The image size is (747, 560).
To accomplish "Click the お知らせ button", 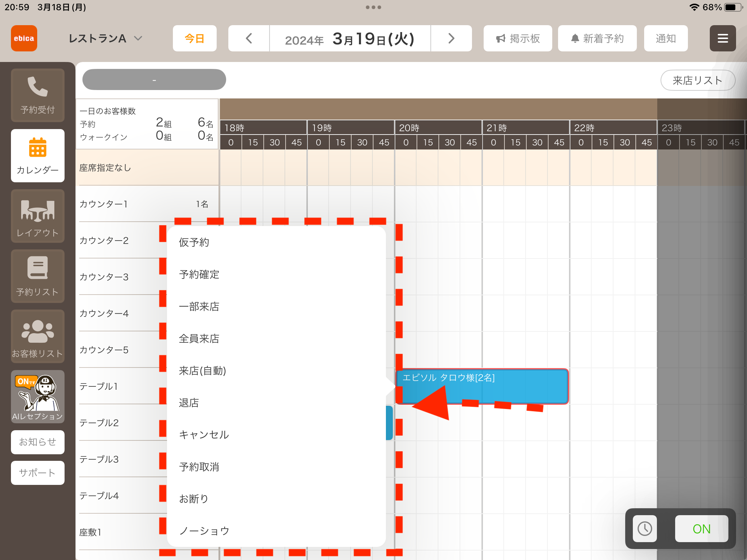I will coord(38,442).
